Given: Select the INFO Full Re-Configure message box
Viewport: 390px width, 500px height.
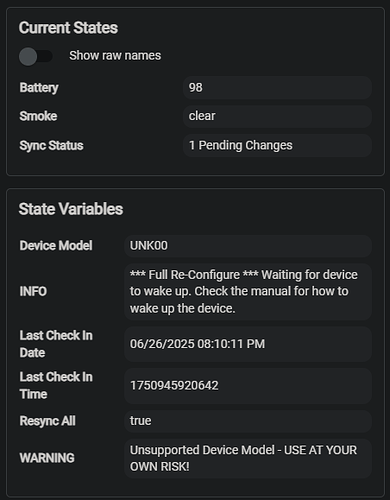Looking at the screenshot, I should pyautogui.click(x=248, y=292).
